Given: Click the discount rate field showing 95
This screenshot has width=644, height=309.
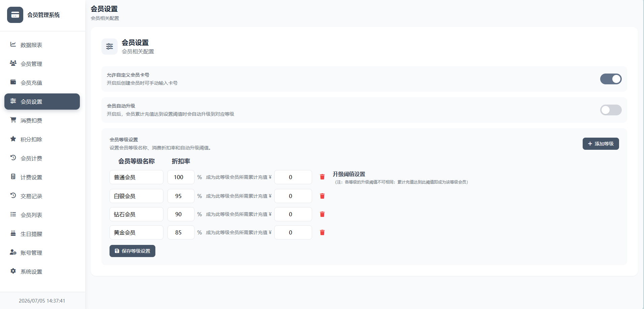Looking at the screenshot, I should [x=181, y=196].
